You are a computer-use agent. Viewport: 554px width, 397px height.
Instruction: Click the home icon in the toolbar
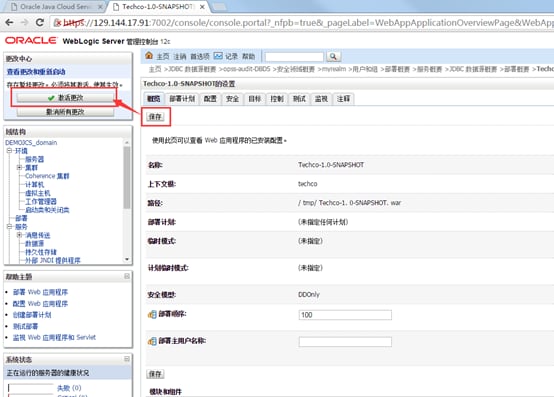tap(149, 56)
